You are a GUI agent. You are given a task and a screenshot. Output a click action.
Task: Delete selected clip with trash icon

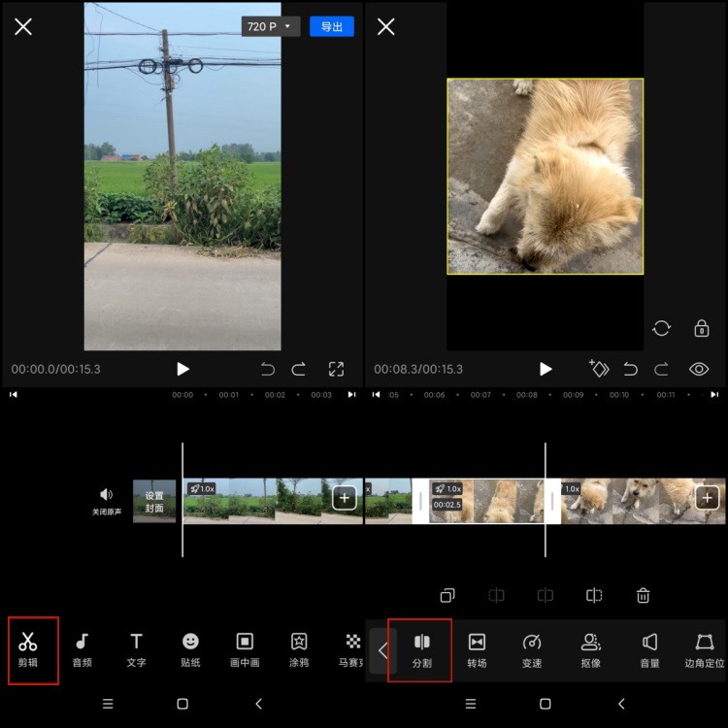tap(643, 595)
